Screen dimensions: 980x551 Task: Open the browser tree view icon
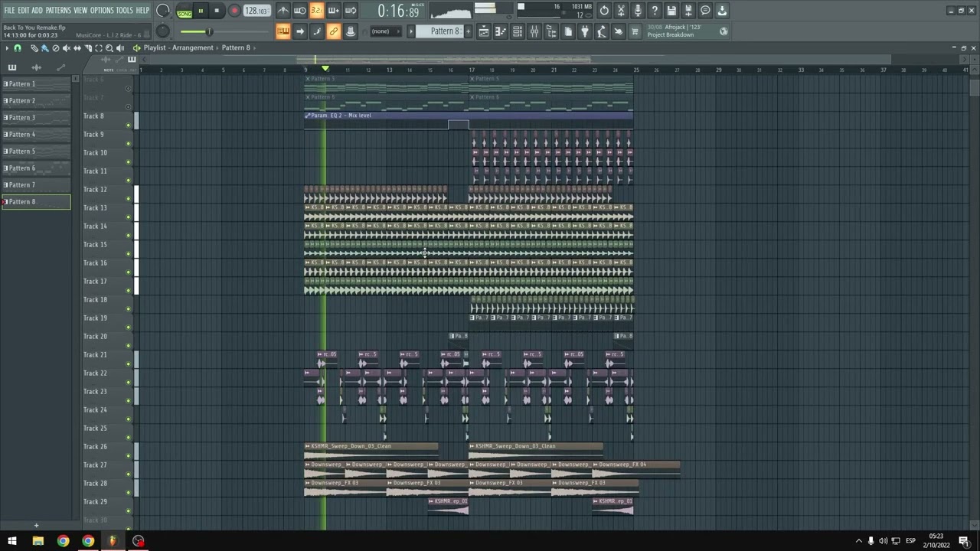(x=551, y=31)
